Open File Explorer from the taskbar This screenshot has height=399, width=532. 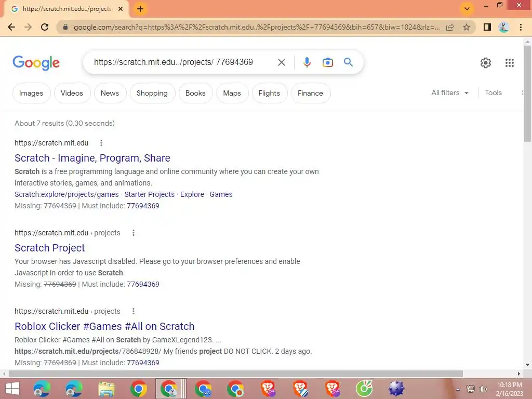coord(106,389)
